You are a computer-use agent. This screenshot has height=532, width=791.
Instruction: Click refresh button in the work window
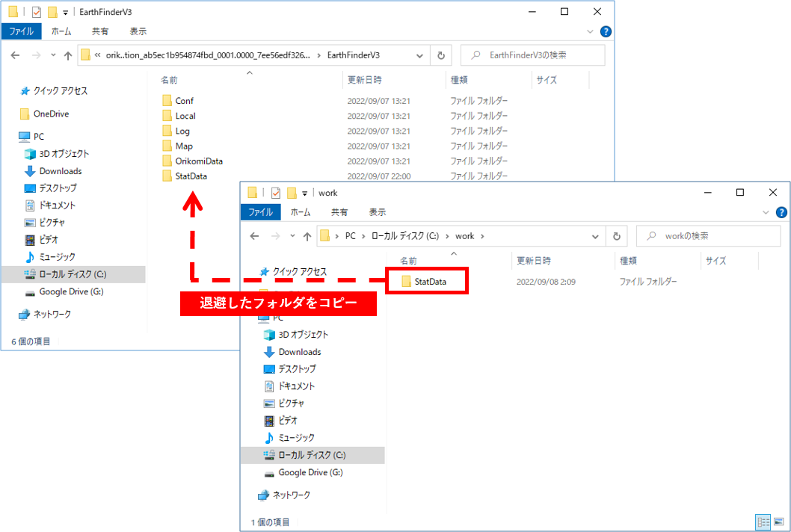(x=616, y=236)
